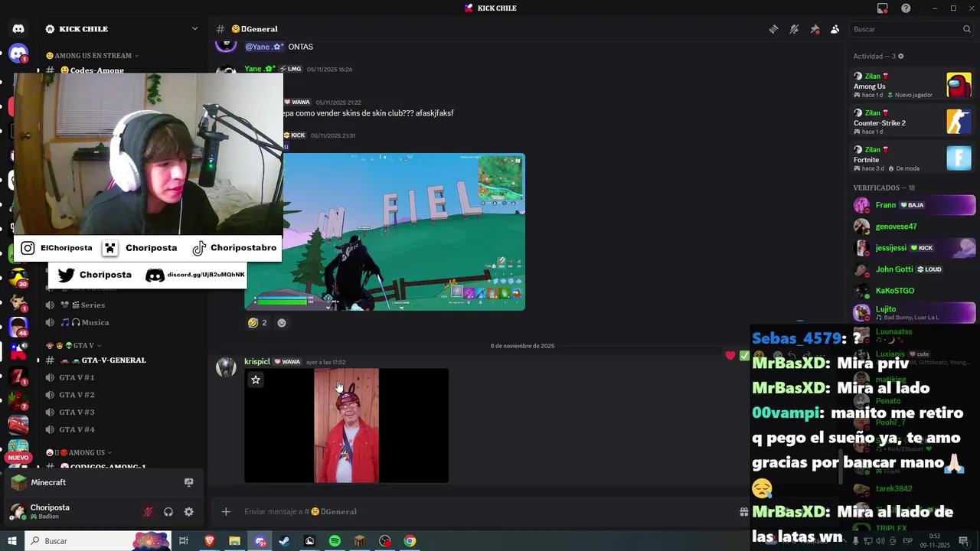Open Brave browser from taskbar
This screenshot has height=551, width=980.
pyautogui.click(x=210, y=541)
